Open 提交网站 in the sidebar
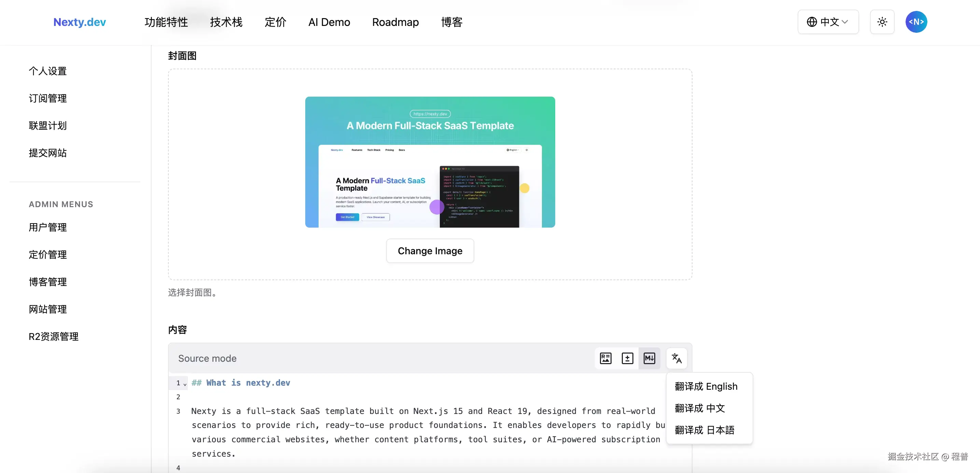The height and width of the screenshot is (473, 980). pyautogui.click(x=47, y=153)
